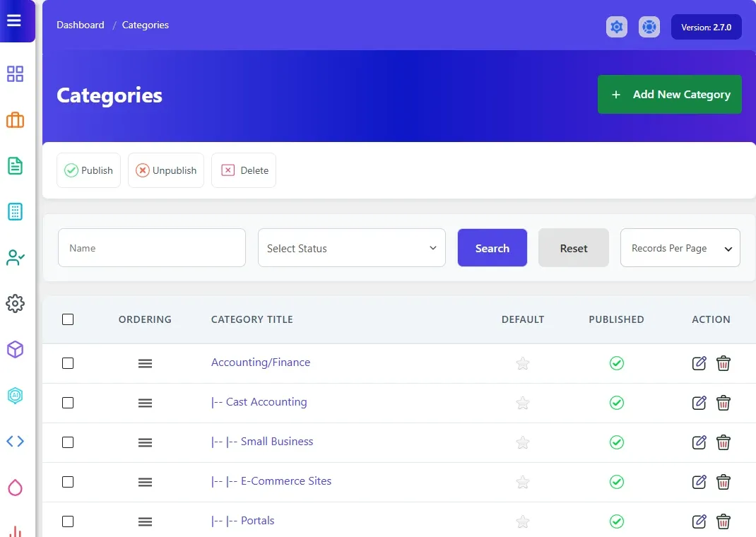The height and width of the screenshot is (537, 756).
Task: Edit the Accounting/Finance category
Action: [x=699, y=363]
